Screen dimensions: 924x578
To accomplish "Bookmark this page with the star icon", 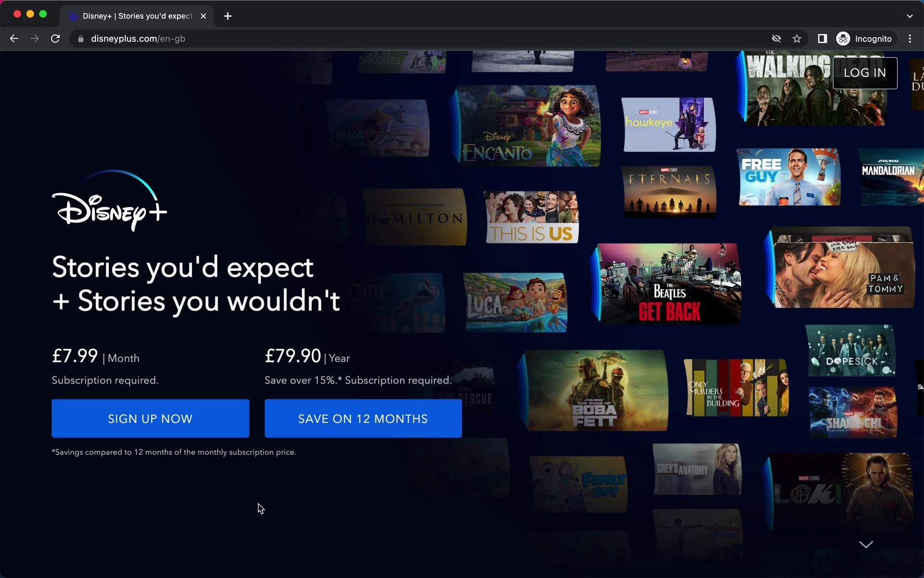I will 797,39.
